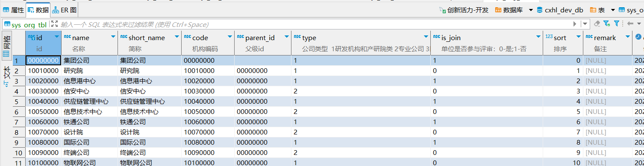
Task: Select the name cell 设计院
Action: point(89,132)
